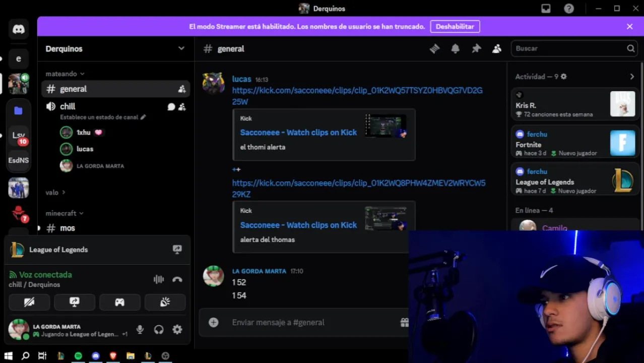Open Actividad settings gear

(563, 77)
